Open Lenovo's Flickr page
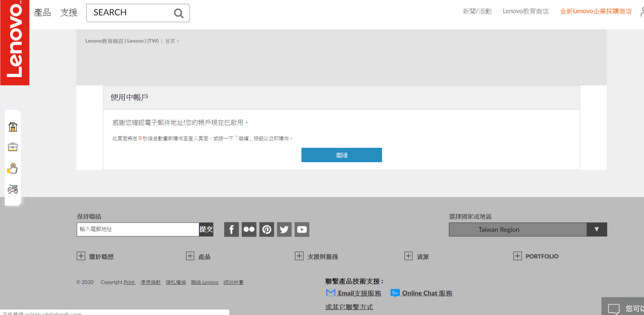 tap(249, 230)
